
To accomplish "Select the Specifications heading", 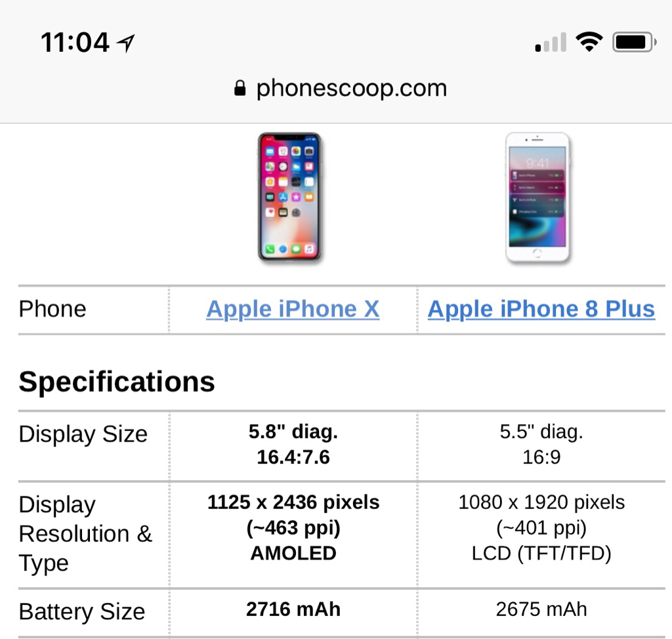I will [117, 382].
